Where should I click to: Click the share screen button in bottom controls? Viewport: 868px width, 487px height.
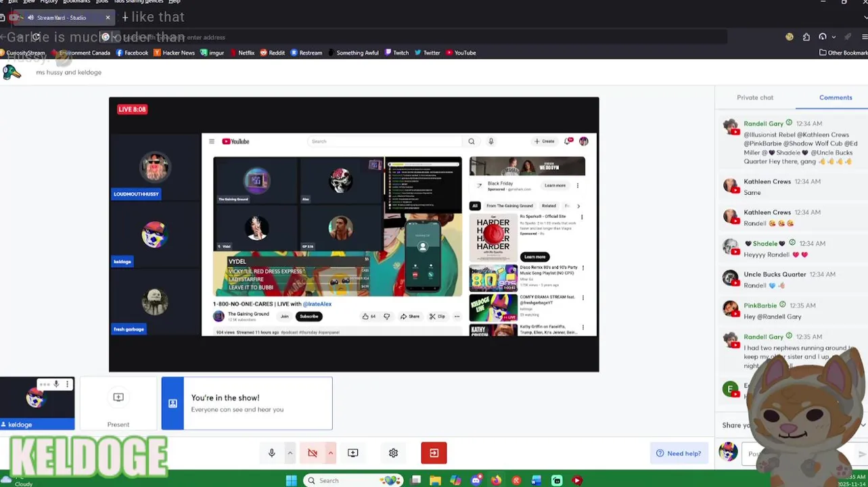352,453
